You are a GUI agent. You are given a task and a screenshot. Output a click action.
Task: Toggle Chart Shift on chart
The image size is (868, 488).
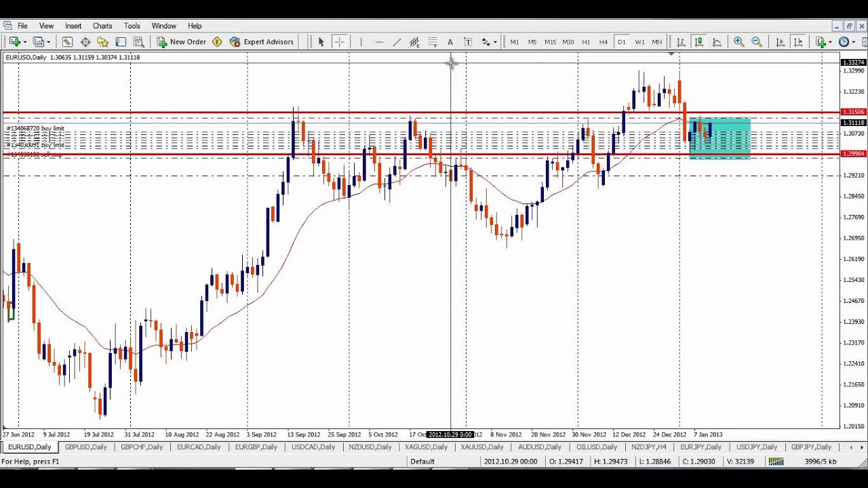798,42
